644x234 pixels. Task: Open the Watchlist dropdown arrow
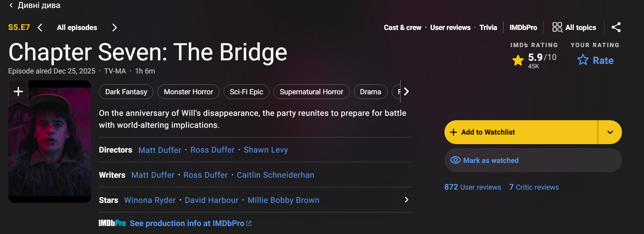coord(610,132)
